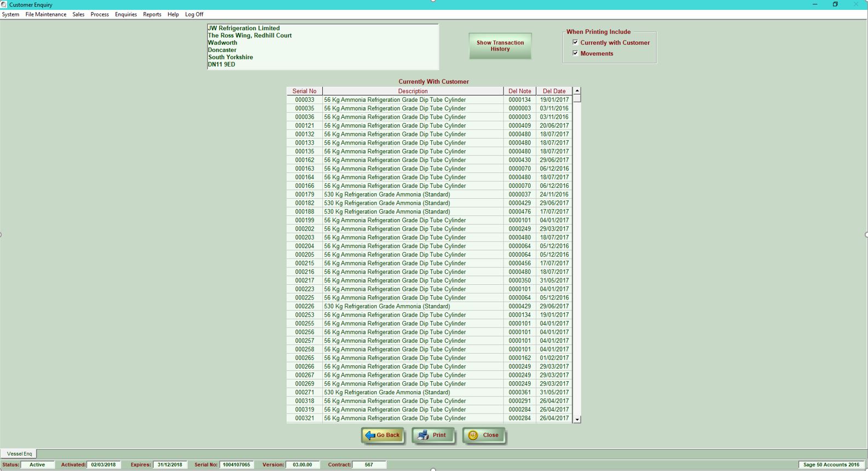868x471 pixels.
Task: Choose Log Off in menu bar
Action: point(194,14)
